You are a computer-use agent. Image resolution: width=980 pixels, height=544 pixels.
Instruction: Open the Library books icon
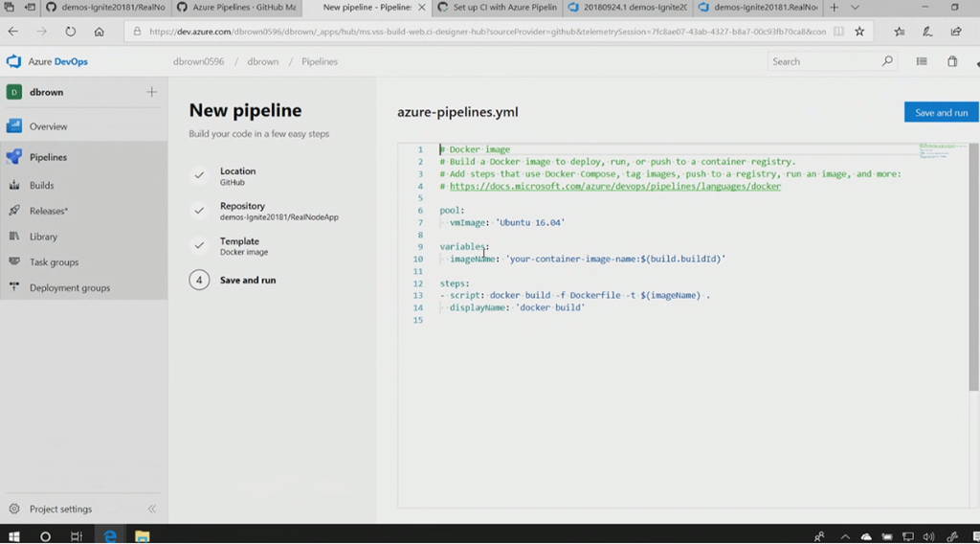point(14,237)
